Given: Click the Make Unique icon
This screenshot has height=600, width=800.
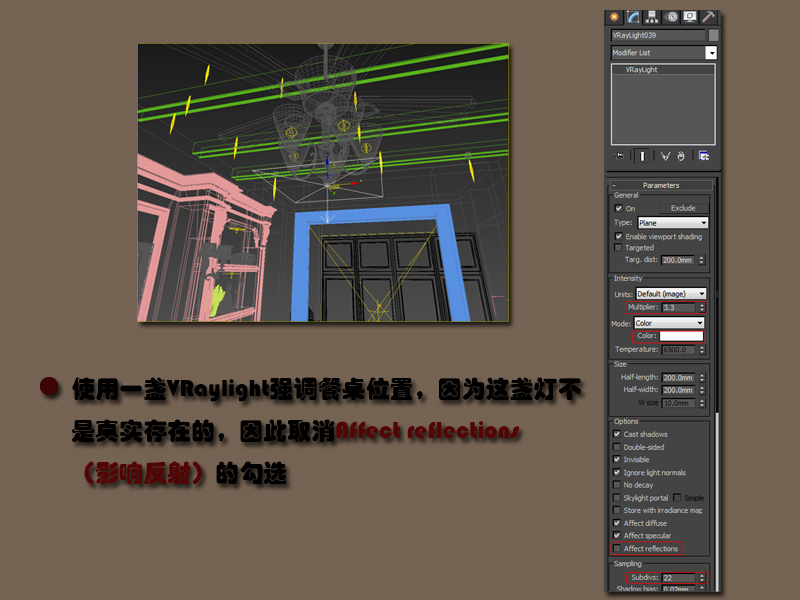Looking at the screenshot, I should click(x=665, y=156).
